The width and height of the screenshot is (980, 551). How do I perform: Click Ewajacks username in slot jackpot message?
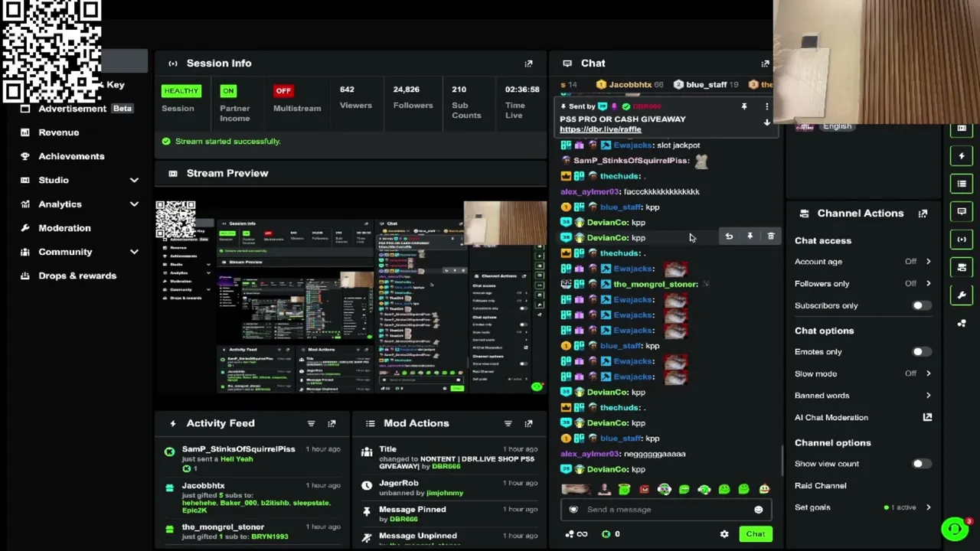pos(633,145)
